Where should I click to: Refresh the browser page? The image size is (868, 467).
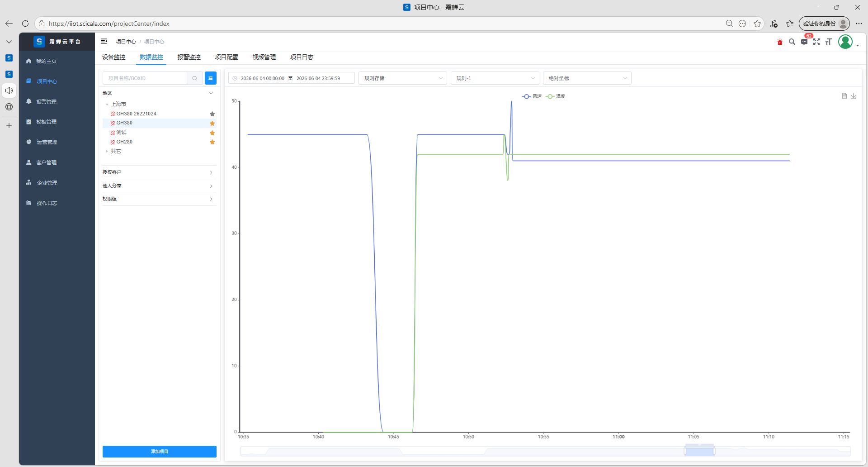coord(25,24)
